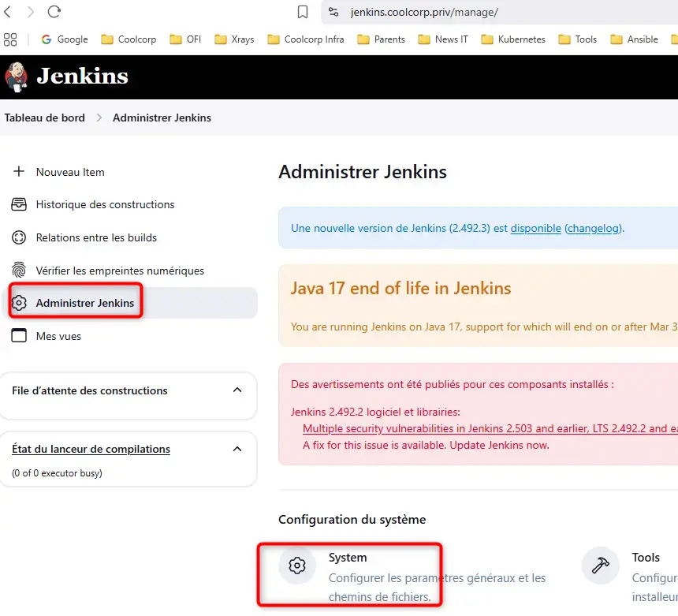Open the Tools bookmark folder
The height and width of the screenshot is (616, 678).
(577, 39)
